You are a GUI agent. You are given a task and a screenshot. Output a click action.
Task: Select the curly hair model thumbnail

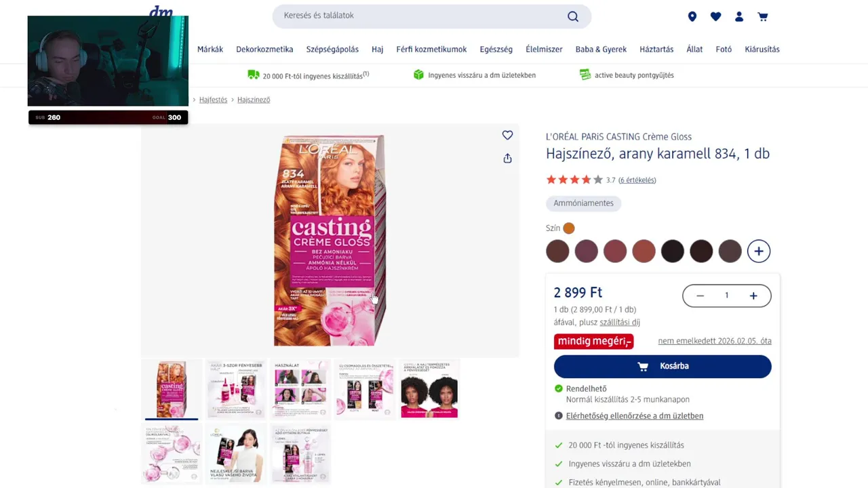click(x=429, y=390)
